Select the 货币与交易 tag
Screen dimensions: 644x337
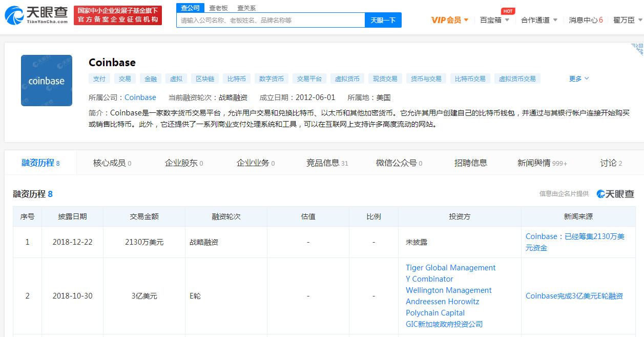tap(426, 78)
